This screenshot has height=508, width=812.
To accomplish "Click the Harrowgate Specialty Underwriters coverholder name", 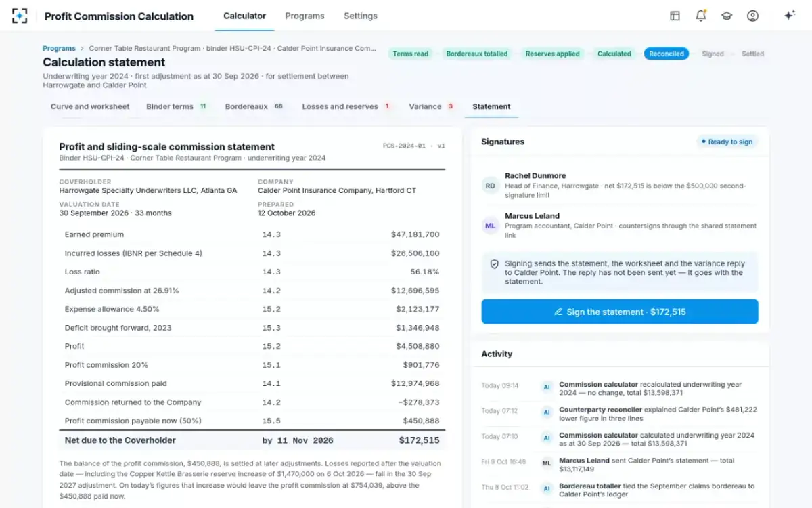I will pyautogui.click(x=148, y=190).
